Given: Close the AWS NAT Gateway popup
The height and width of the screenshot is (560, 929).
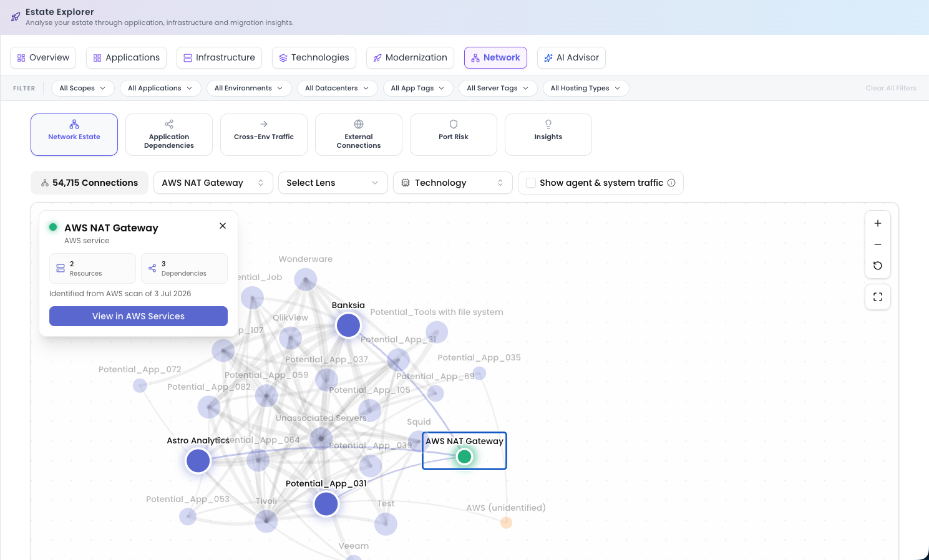Looking at the screenshot, I should [x=223, y=226].
